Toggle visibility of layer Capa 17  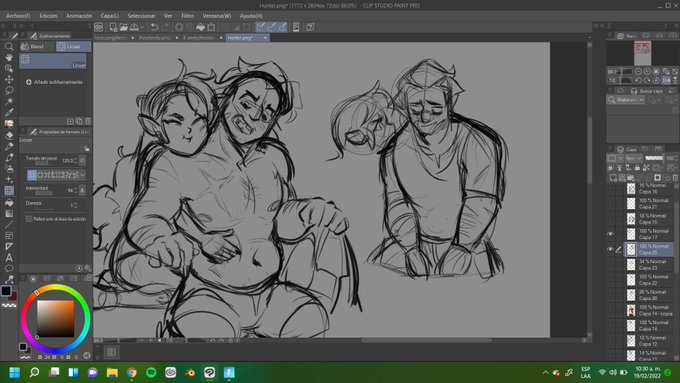(611, 234)
